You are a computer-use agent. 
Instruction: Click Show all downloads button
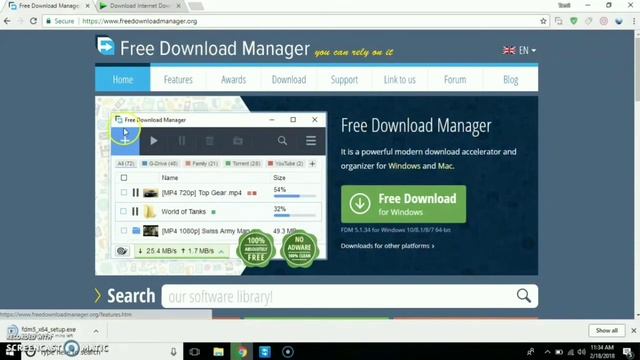click(607, 330)
